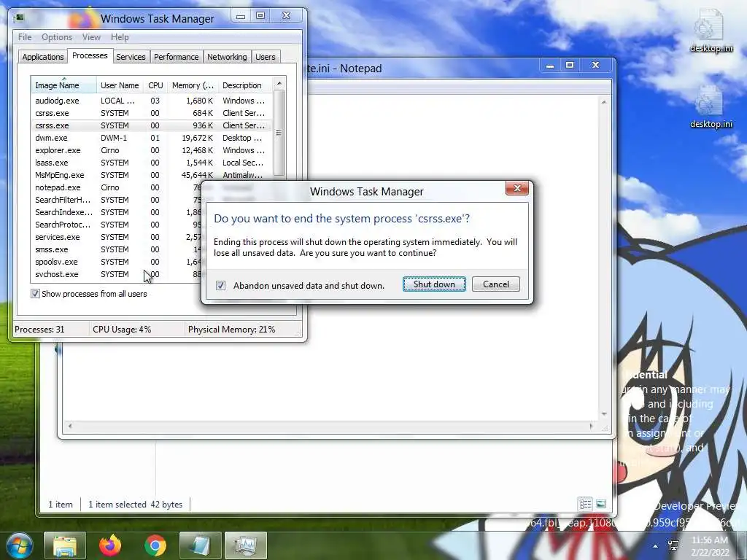Show hidden tray icons arrow
The image size is (747, 560).
656,546
